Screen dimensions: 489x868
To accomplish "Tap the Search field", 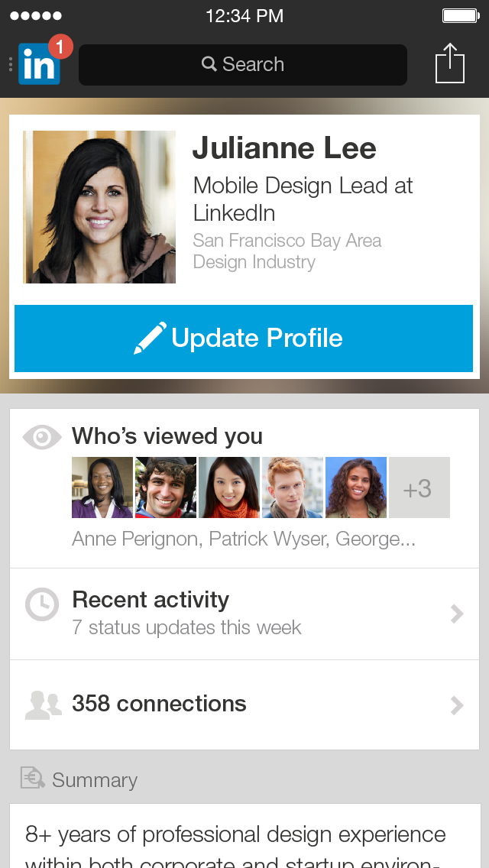I will (x=243, y=65).
